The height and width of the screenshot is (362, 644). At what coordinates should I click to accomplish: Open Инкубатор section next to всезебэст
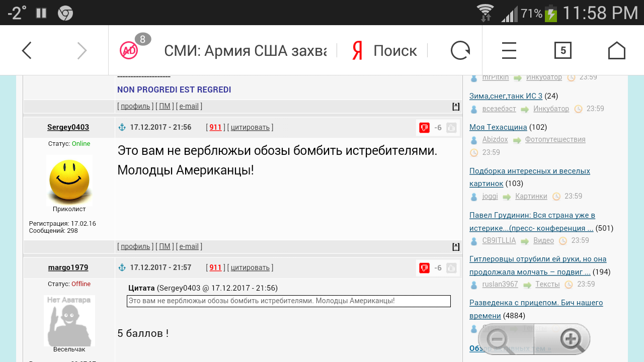551,109
